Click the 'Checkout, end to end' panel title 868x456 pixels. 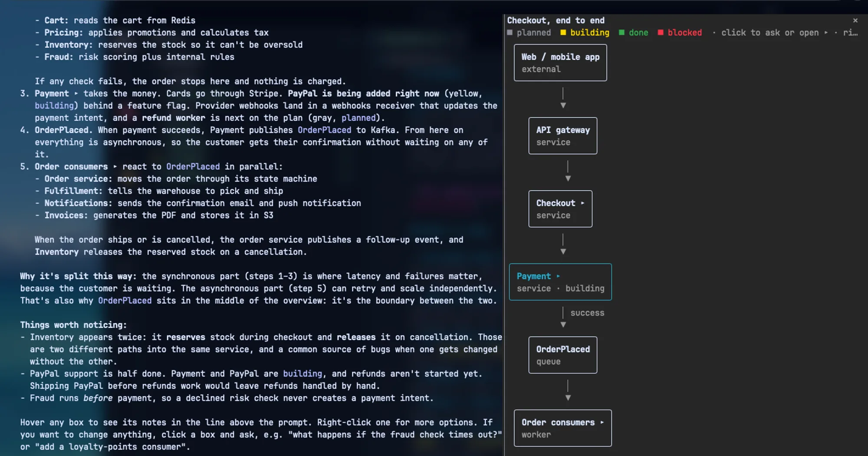pyautogui.click(x=556, y=20)
